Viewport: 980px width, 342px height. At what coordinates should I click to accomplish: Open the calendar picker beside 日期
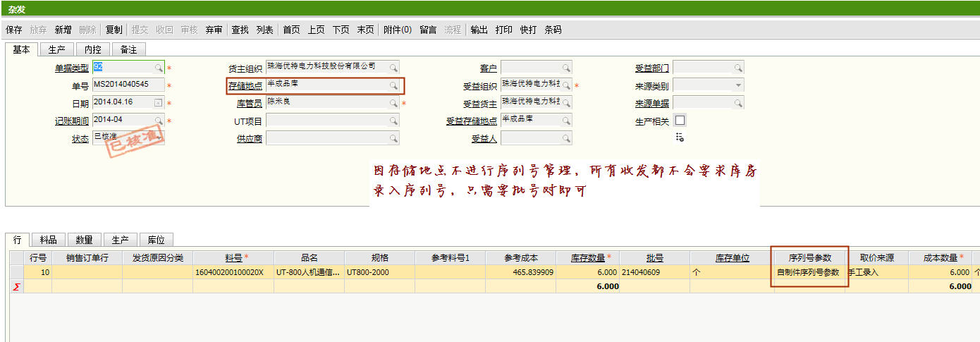159,103
